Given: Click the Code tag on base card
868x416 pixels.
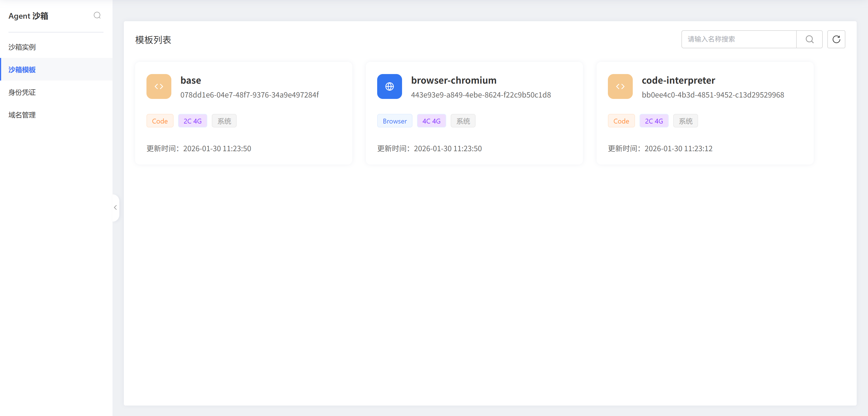Looking at the screenshot, I should 160,121.
